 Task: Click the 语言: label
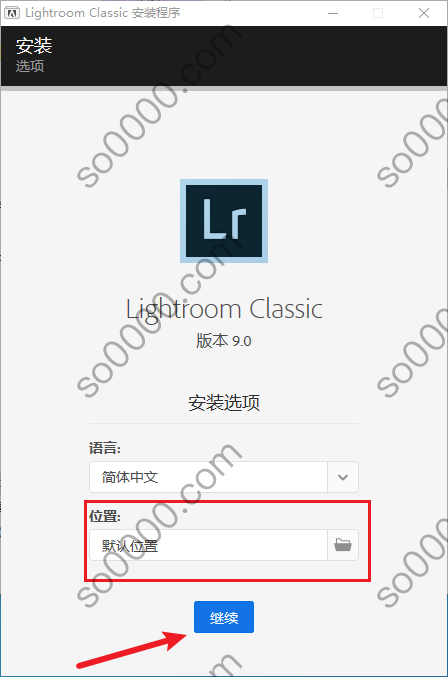105,448
